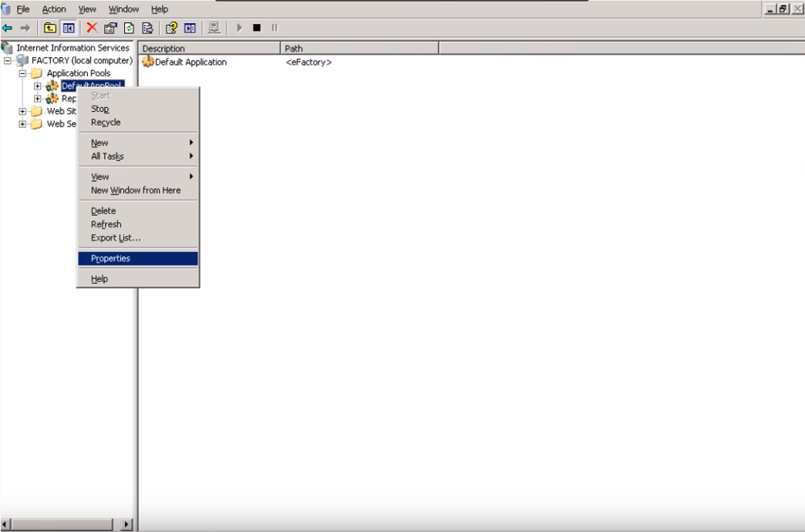Select the Application Pools folder icon
Viewport: 805px width, 532px height.
click(36, 73)
